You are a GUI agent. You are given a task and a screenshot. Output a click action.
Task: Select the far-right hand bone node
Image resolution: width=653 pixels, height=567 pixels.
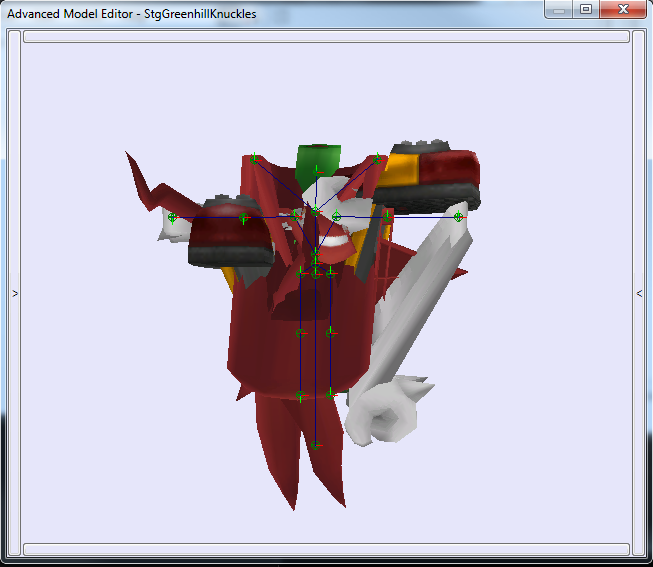[459, 216]
